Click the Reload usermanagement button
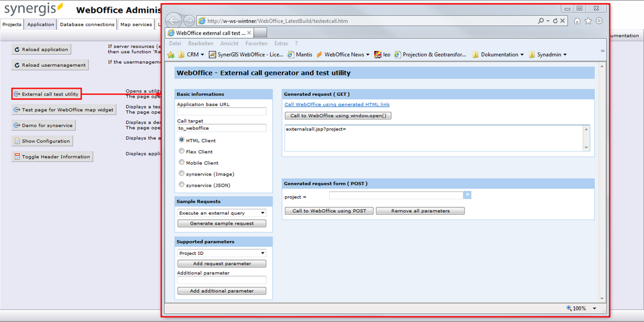The height and width of the screenshot is (322, 644). 50,65
